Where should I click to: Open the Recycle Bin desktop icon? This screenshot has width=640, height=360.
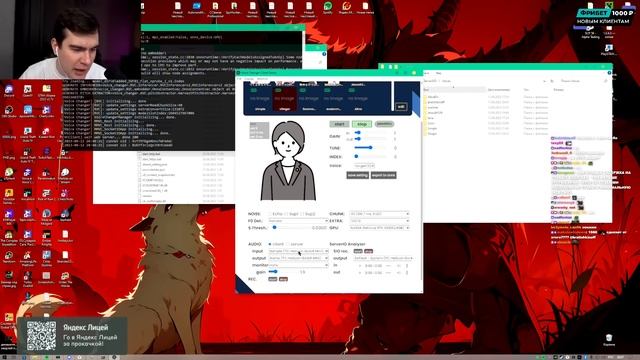pyautogui.click(x=609, y=340)
